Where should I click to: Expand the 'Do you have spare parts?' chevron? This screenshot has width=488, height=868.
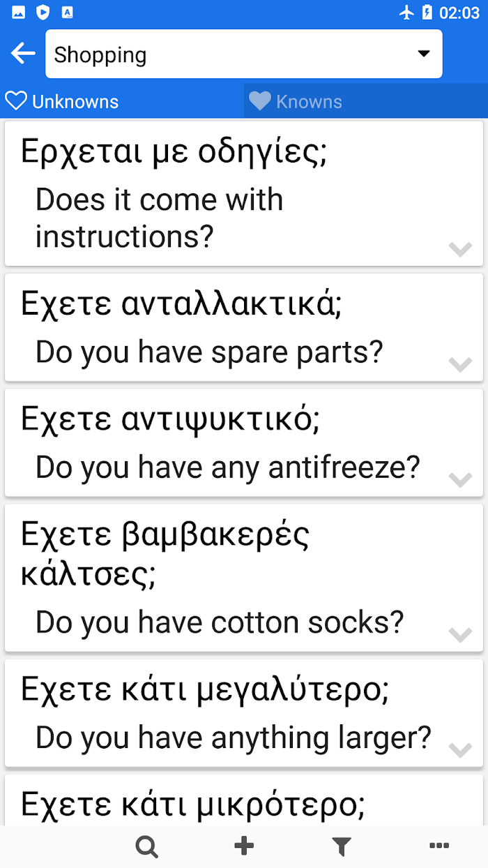click(460, 364)
